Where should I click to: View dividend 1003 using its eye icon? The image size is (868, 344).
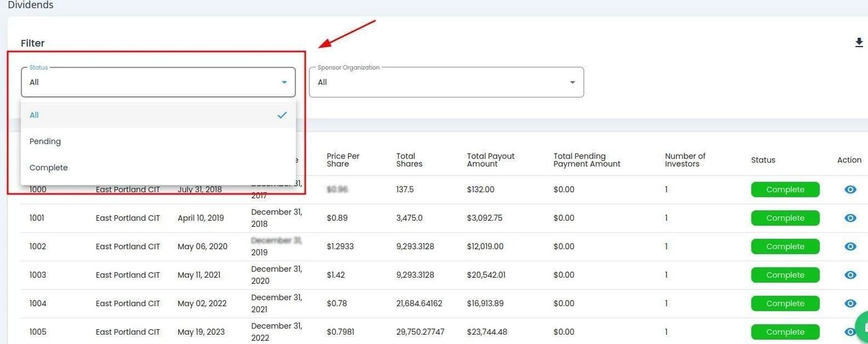pyautogui.click(x=850, y=275)
